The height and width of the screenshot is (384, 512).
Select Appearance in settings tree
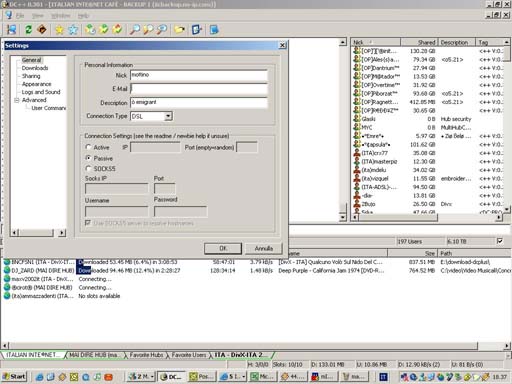coord(37,84)
